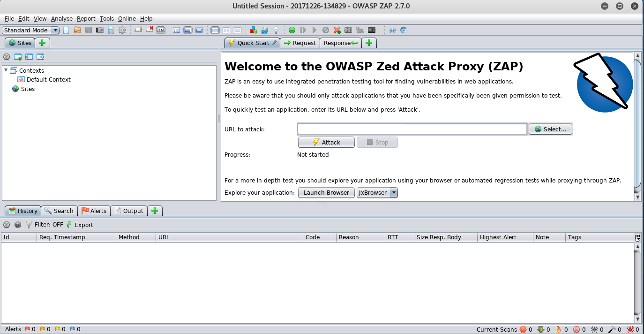Screen dimensions: 644x334
Task: Open the Online menu
Action: coord(127,18)
